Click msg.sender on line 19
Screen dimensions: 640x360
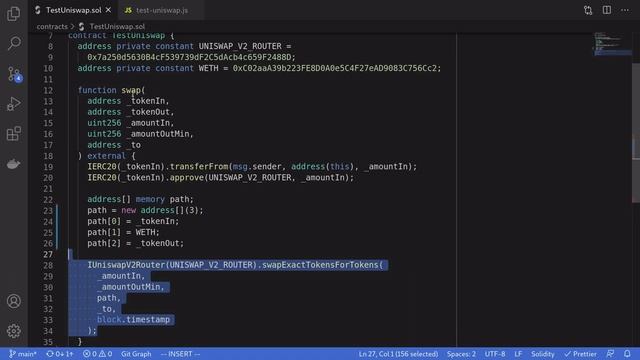point(257,167)
